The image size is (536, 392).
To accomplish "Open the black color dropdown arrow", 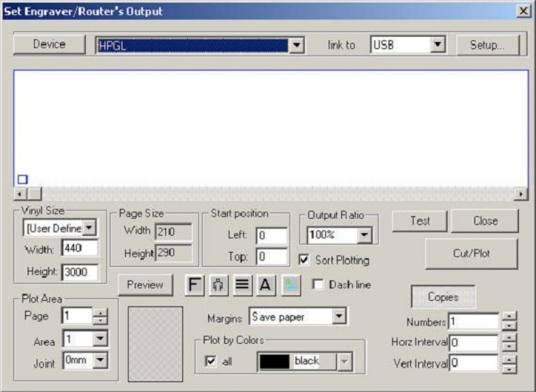I will (345, 361).
